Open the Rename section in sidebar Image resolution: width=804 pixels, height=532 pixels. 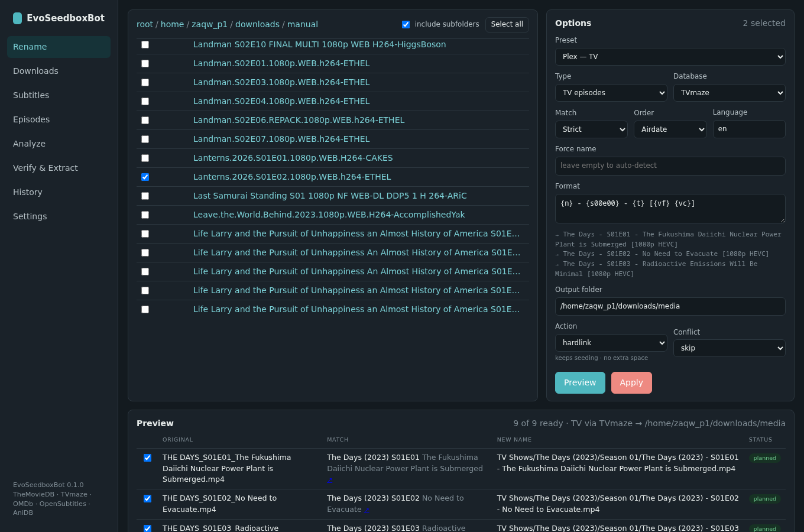pyautogui.click(x=59, y=47)
